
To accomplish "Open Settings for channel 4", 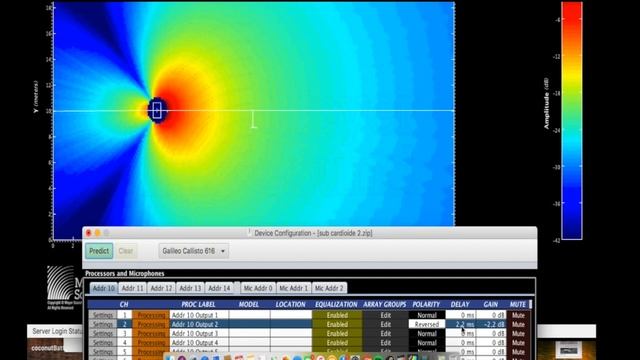I will 102,343.
